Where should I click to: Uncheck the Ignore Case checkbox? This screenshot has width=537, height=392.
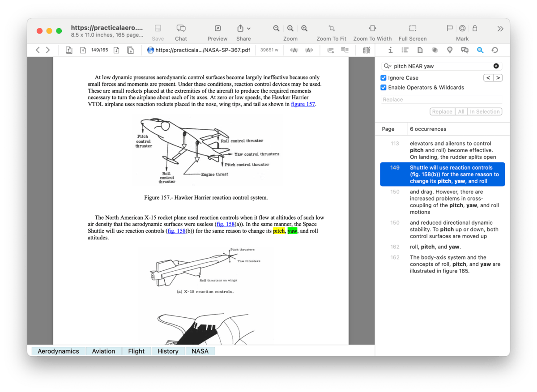384,78
